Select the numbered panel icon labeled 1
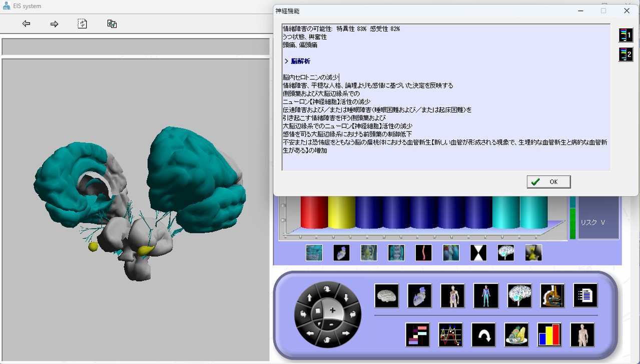The image size is (640, 364). tap(626, 35)
